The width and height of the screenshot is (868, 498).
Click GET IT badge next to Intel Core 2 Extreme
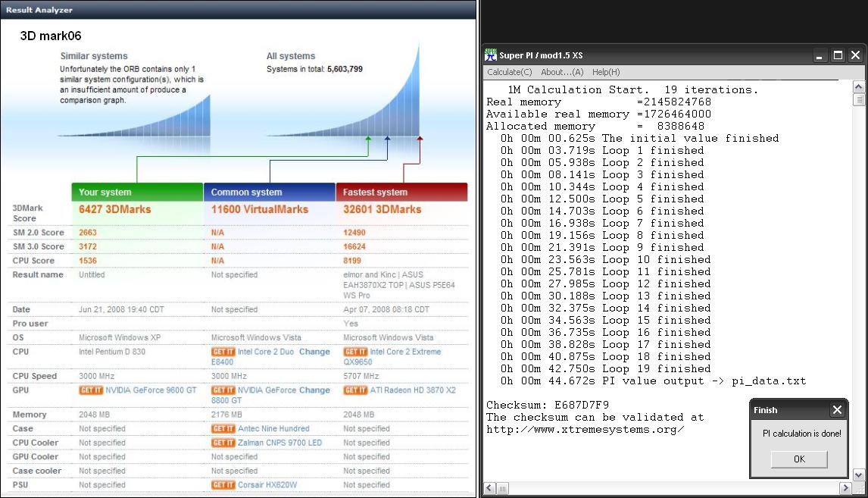click(x=355, y=352)
